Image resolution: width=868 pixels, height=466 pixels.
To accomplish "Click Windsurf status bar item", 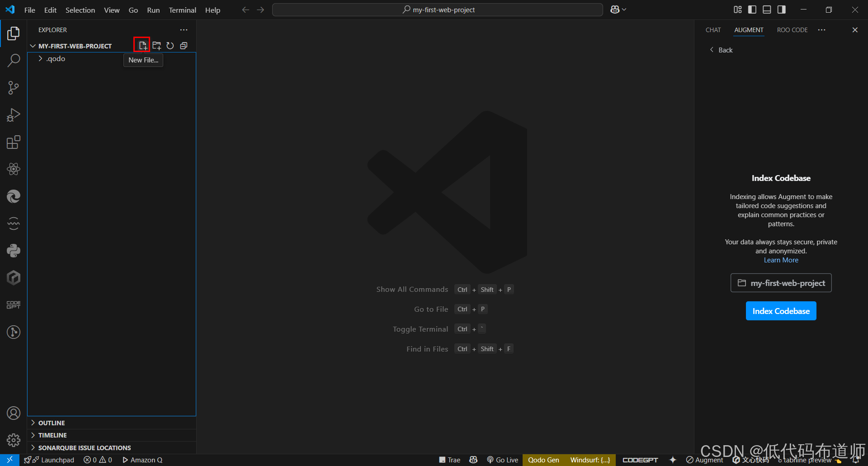I will (590, 460).
